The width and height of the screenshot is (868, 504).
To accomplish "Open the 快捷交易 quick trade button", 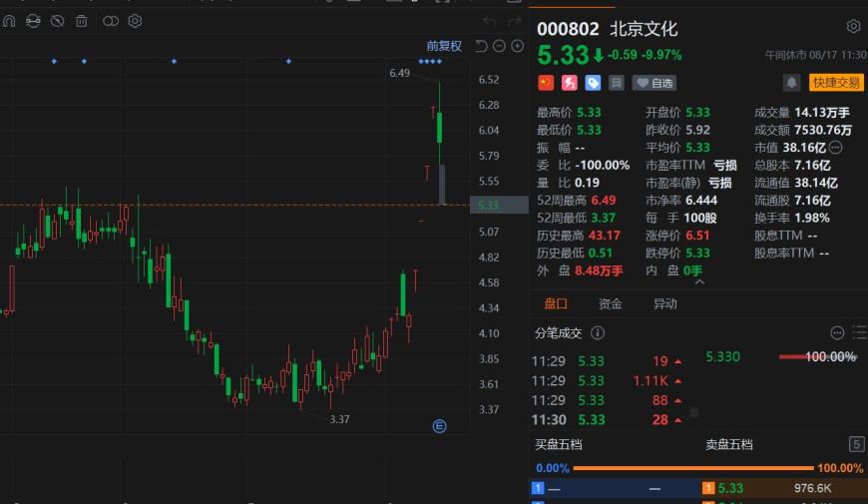I will [x=836, y=83].
